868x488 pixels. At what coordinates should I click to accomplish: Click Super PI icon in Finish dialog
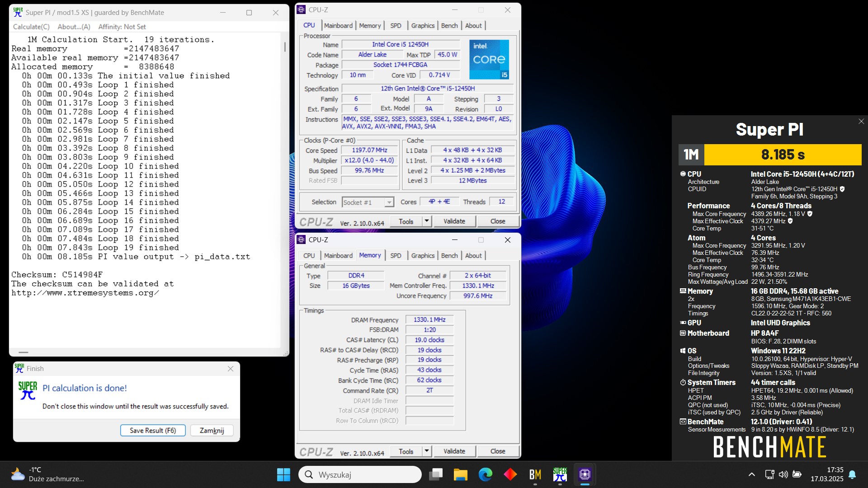pos(27,390)
